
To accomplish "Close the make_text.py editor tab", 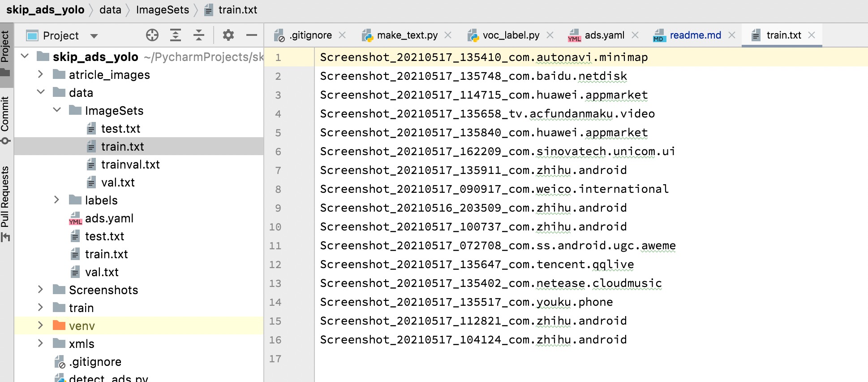I will [448, 35].
